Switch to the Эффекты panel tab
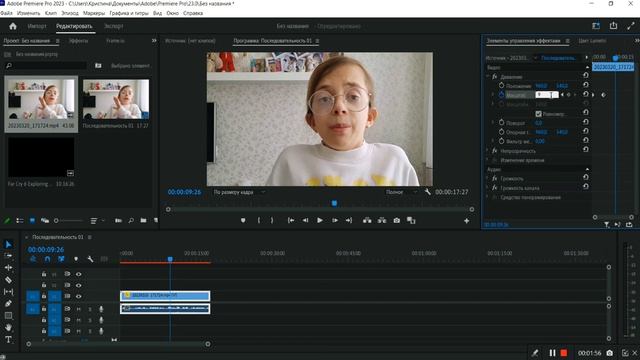This screenshot has width=640, height=360. click(x=78, y=41)
